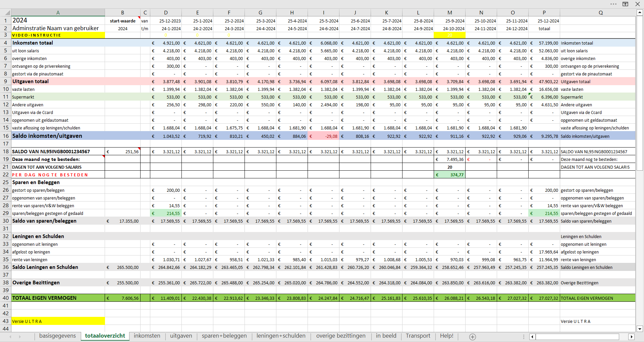Click horizontal scrollbar right arrow
The height and width of the screenshot is (342, 644).
pos(632,337)
